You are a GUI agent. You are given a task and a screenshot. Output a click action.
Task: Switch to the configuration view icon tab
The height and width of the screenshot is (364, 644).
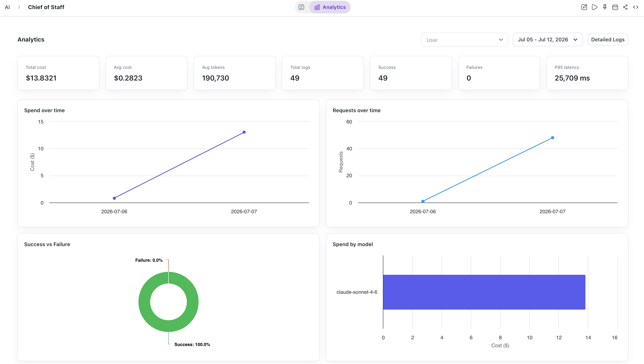pos(301,7)
